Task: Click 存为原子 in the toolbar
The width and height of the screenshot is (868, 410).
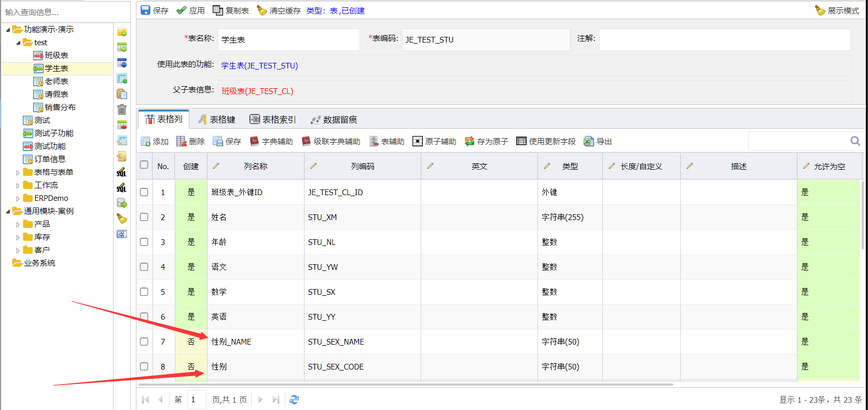Action: pos(486,142)
